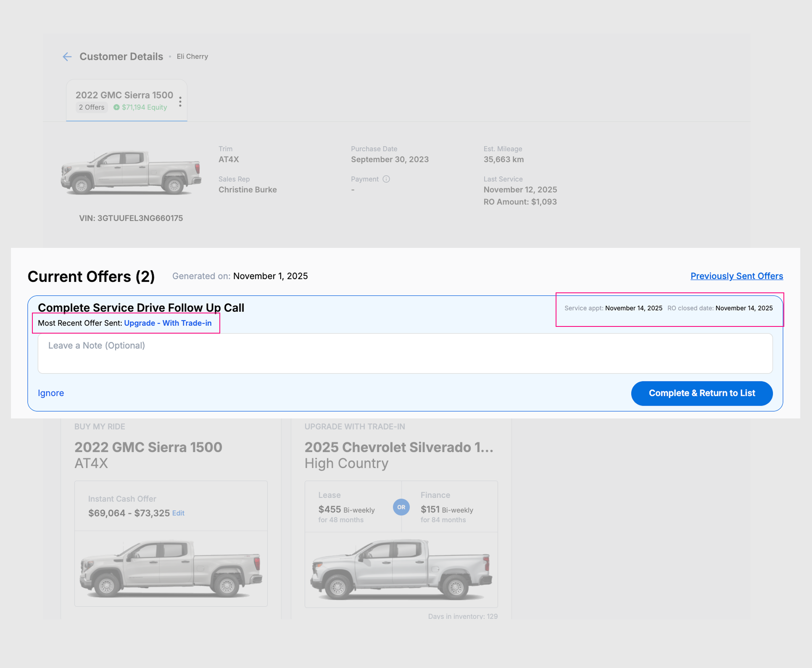Click the OR badge between Lease and Finance

(401, 507)
